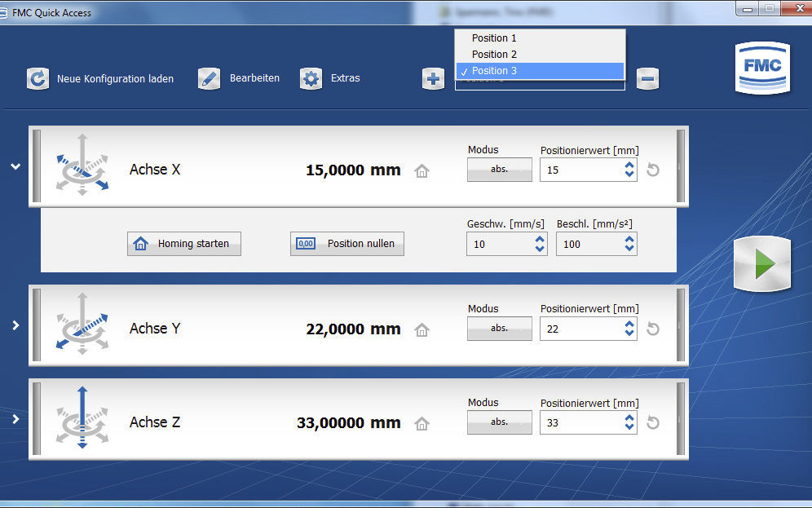The image size is (812, 508).
Task: Choose Position 2 in the dropdown list
Action: 494,55
